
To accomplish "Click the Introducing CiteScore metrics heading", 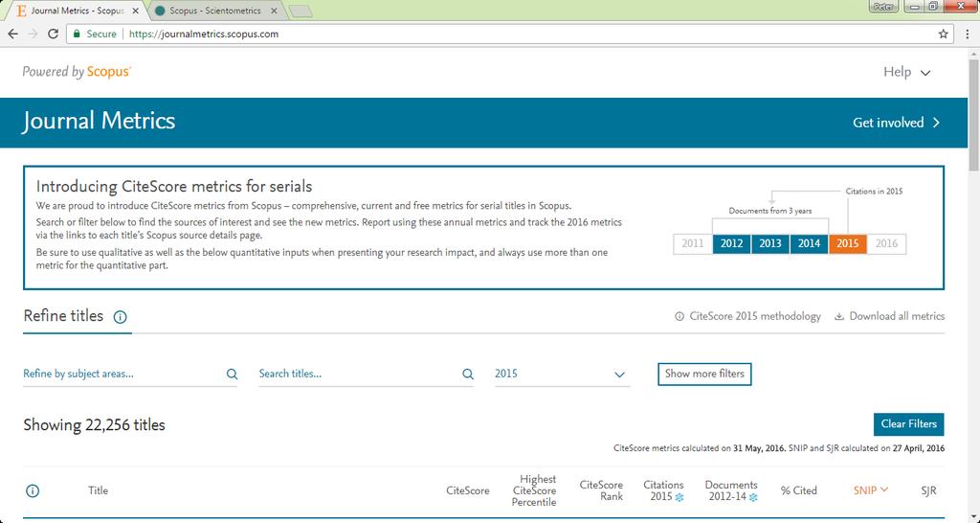I will [x=174, y=187].
